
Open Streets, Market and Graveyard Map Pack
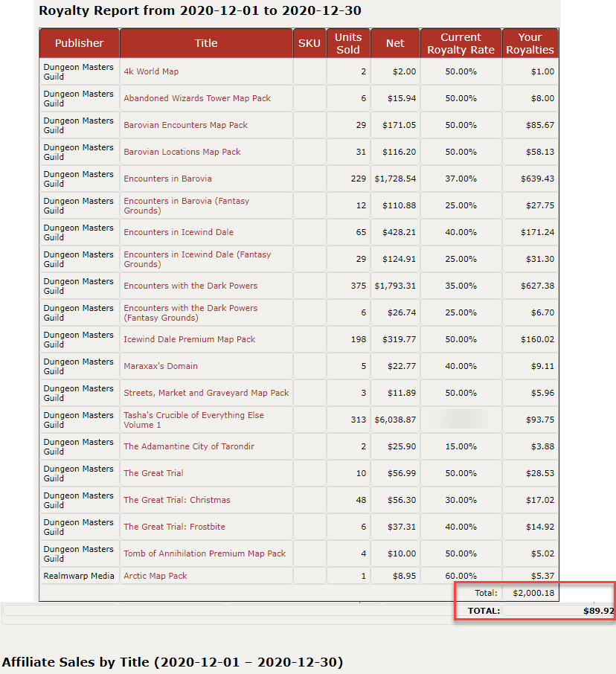point(206,393)
